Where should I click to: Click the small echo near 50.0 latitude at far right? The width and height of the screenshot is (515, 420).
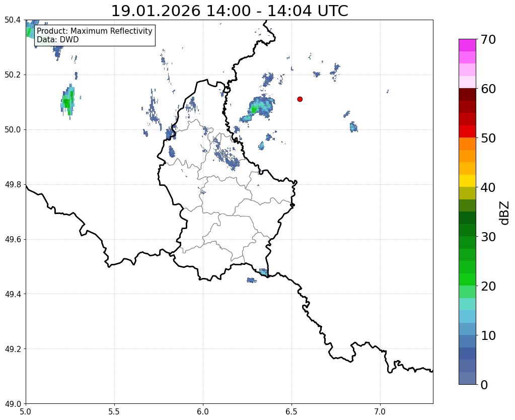coord(353,127)
